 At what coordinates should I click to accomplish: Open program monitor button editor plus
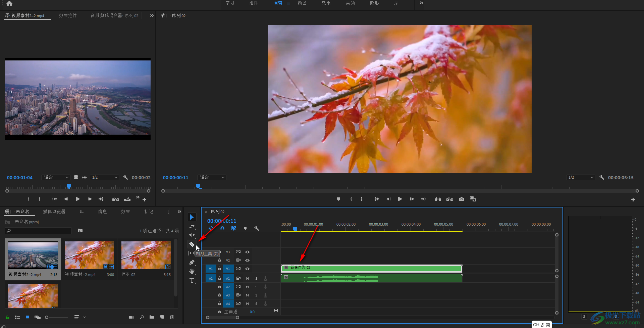633,199
